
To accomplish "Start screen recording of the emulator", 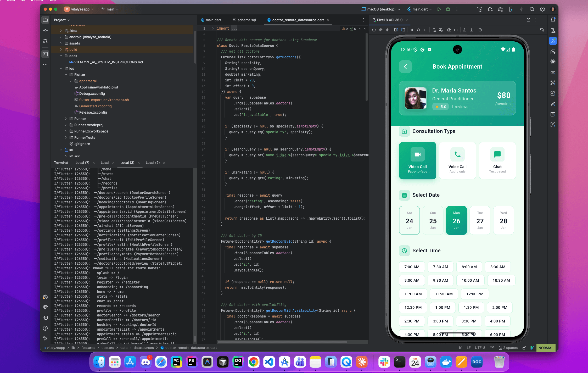I will [x=456, y=30].
